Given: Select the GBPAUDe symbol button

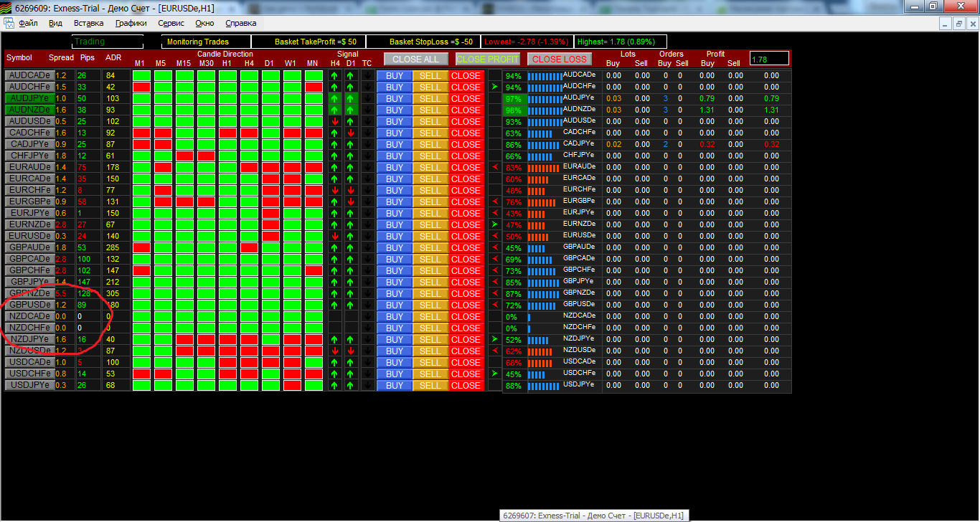Looking at the screenshot, I should coord(29,247).
